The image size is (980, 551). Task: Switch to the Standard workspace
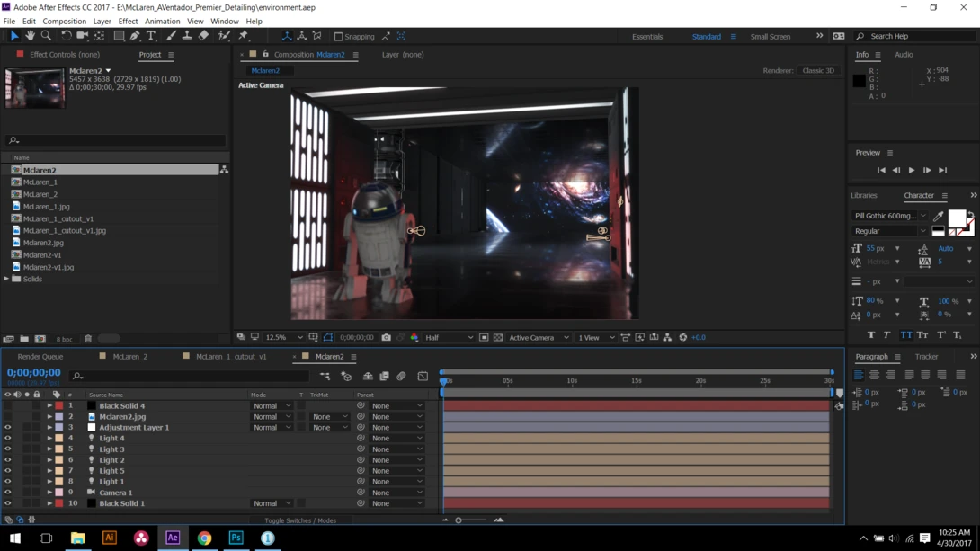click(x=707, y=37)
